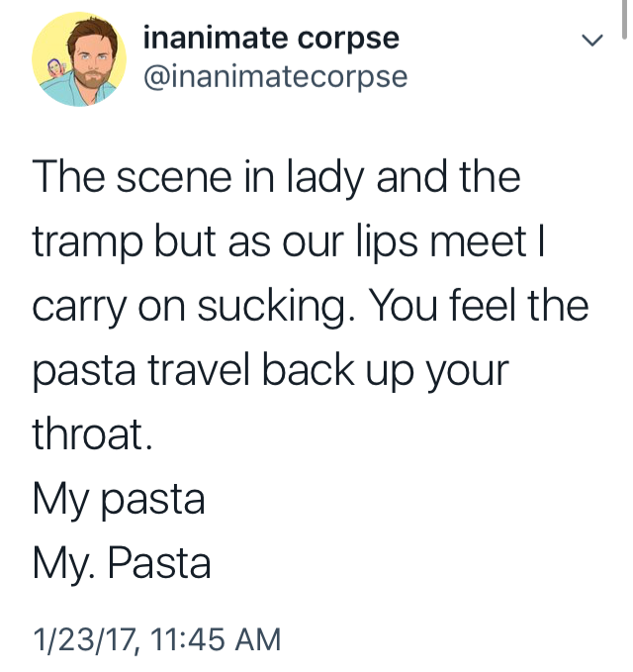Open the display name inanimate corpse
Image resolution: width=633 pixels, height=672 pixels.
[x=271, y=39]
